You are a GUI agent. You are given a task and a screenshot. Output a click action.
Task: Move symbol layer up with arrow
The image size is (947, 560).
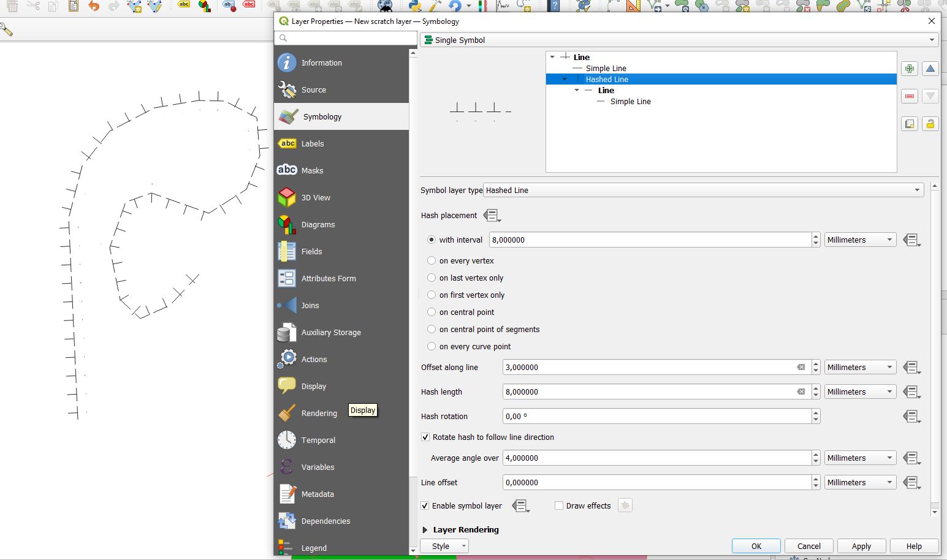(930, 69)
